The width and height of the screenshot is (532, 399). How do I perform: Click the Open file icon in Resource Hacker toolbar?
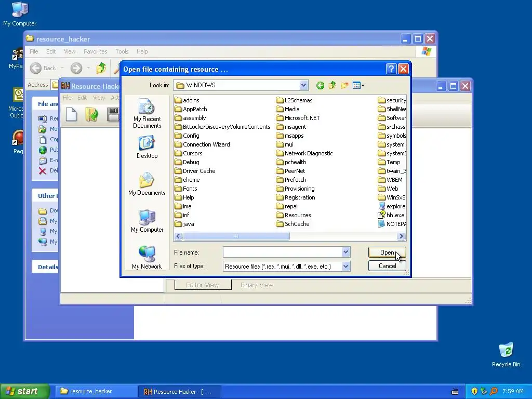click(91, 114)
